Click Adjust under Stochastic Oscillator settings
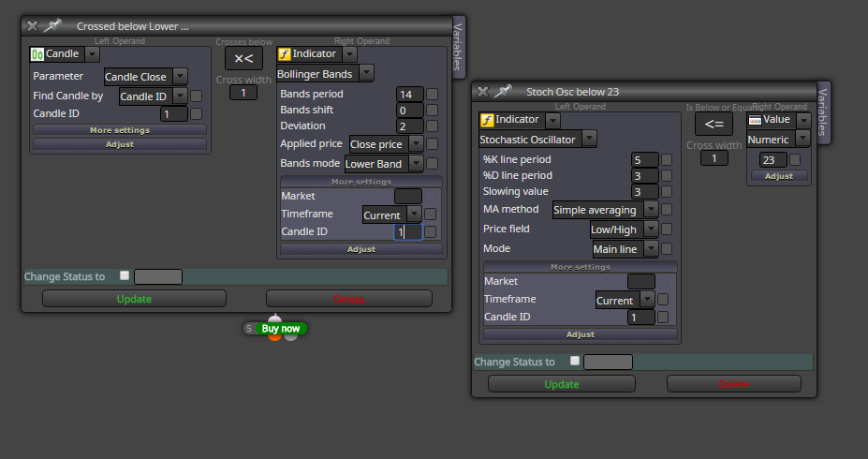The width and height of the screenshot is (868, 459). pyautogui.click(x=581, y=335)
